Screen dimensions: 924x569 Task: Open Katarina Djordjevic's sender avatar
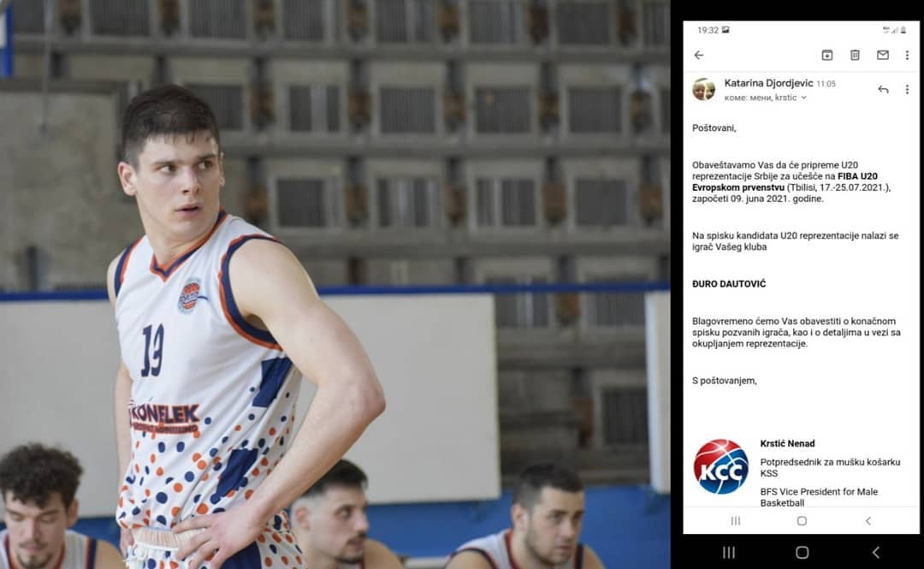pos(703,89)
